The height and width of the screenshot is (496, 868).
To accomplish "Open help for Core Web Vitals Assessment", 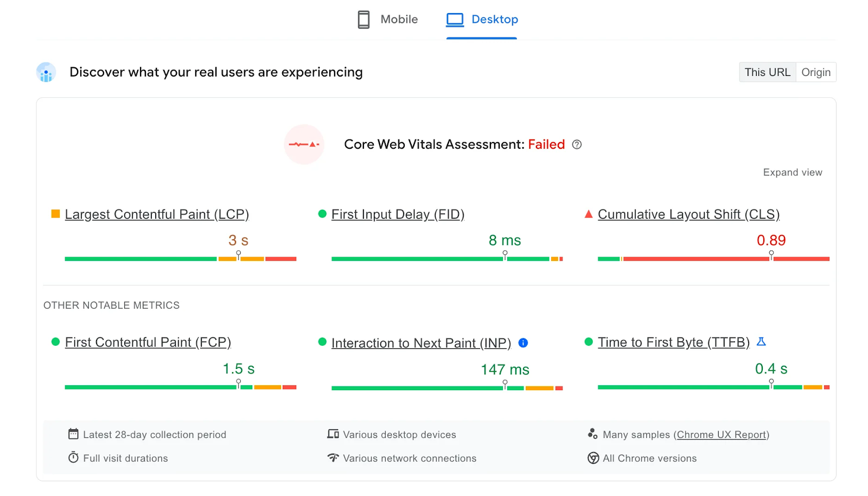I will (577, 144).
